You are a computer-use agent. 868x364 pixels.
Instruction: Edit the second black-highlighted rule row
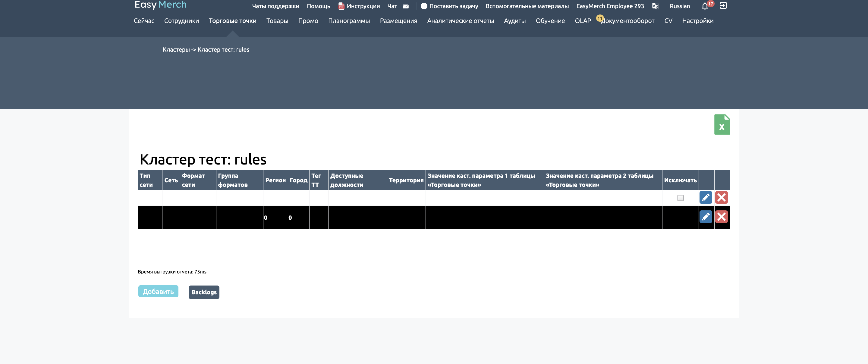706,217
